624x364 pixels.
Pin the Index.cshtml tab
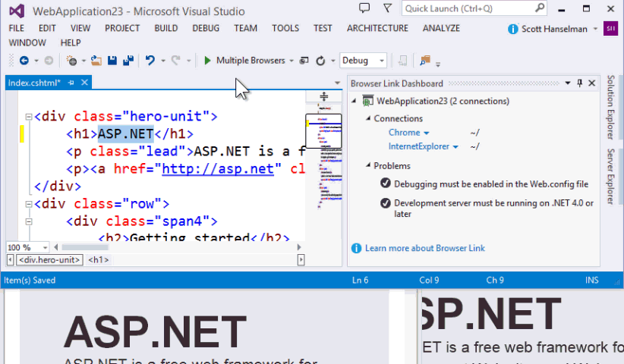click(71, 83)
